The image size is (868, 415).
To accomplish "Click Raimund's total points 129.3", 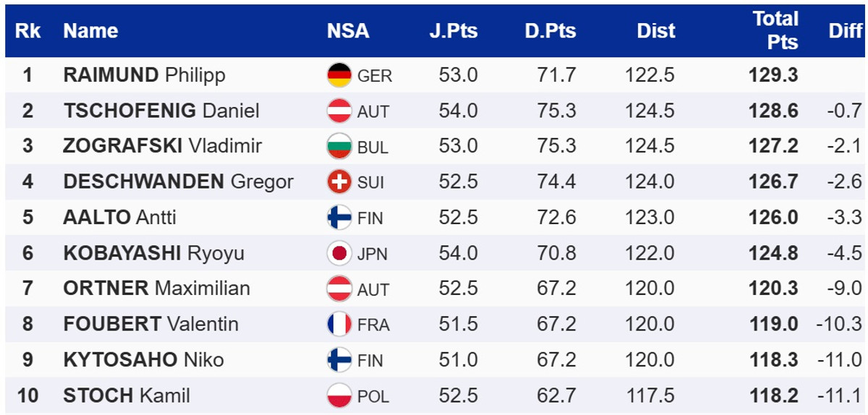I will pos(774,75).
